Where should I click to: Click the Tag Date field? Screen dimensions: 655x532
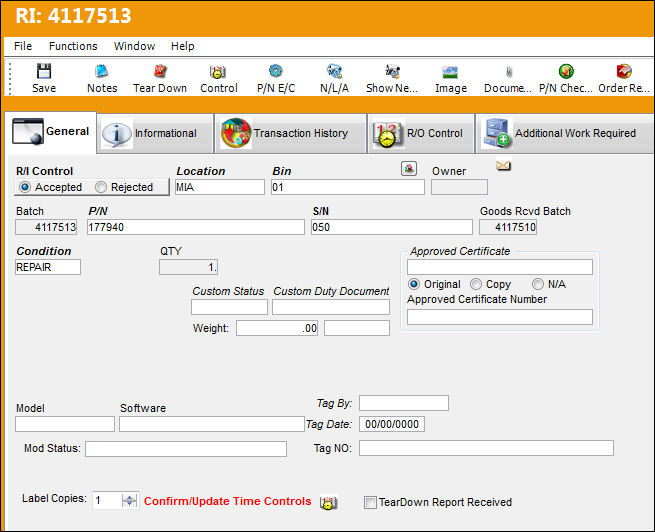click(x=392, y=424)
